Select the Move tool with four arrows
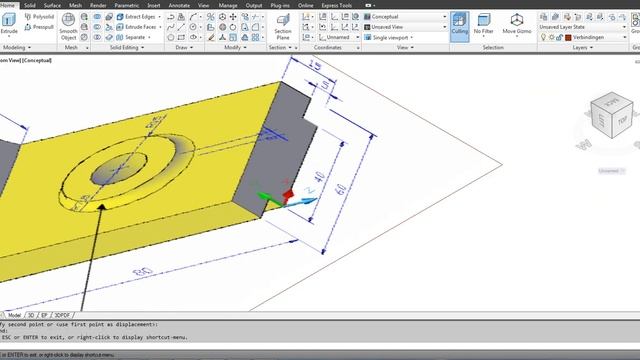The width and height of the screenshot is (640, 360). pos(233,17)
